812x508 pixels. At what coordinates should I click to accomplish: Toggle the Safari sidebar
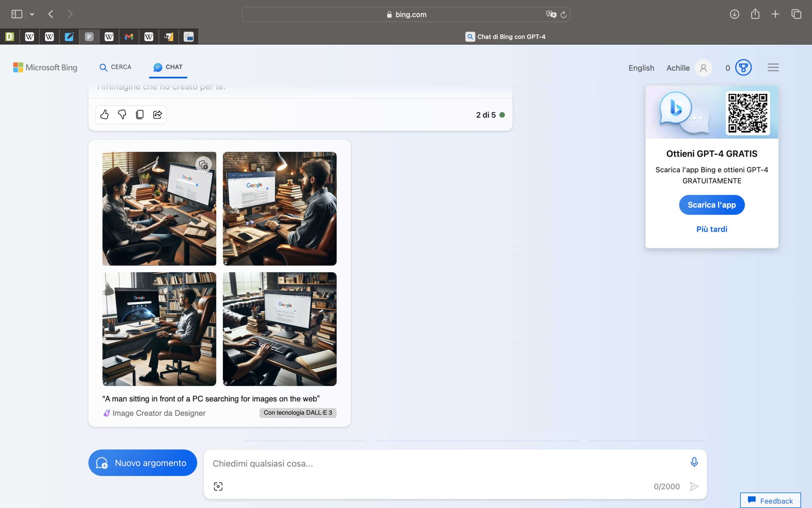pos(17,14)
